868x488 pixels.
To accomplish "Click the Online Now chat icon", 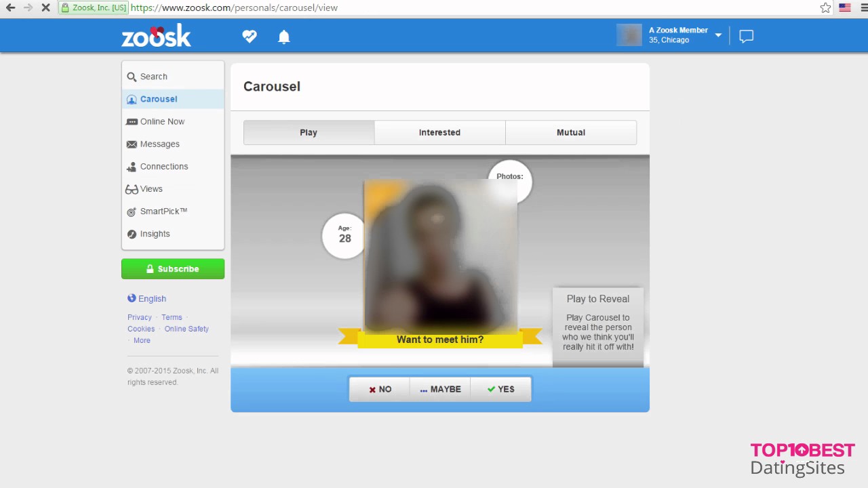I will point(132,121).
